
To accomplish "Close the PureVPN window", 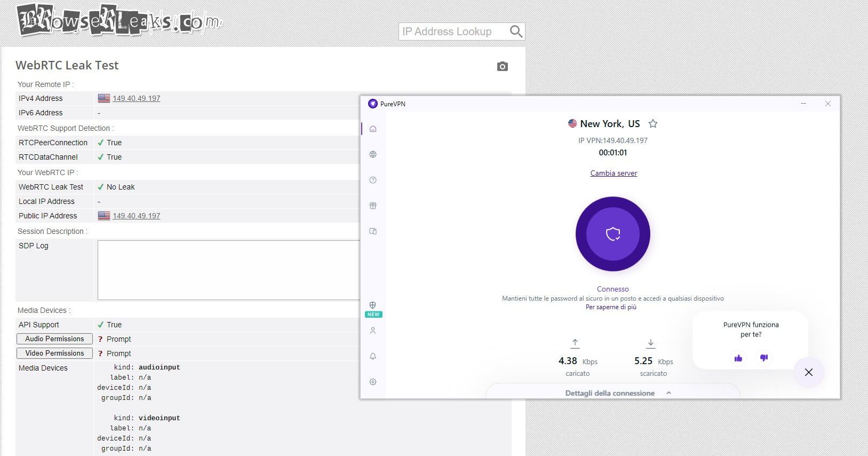I will point(828,104).
